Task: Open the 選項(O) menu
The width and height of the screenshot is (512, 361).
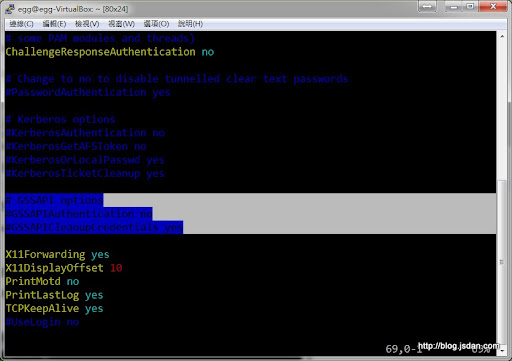Action: (156, 24)
